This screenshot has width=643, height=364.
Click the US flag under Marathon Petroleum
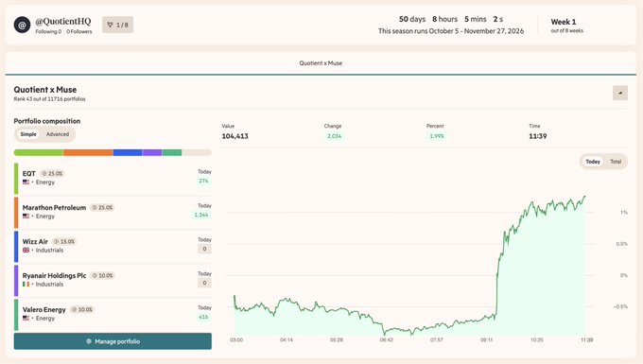click(26, 216)
